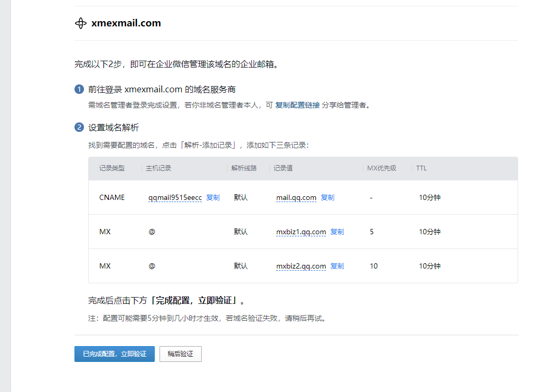Image resolution: width=544 pixels, height=392 pixels.
Task: Select the mail.qq.com record value text
Action: click(x=296, y=197)
